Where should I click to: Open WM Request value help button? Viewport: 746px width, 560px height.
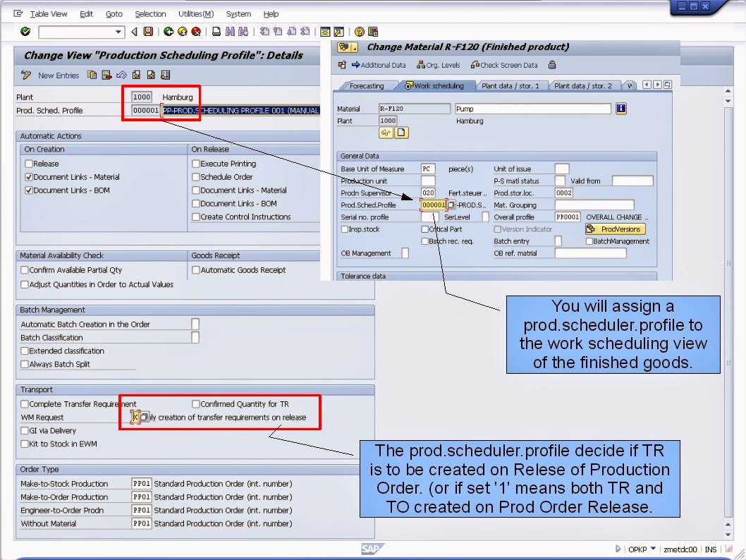point(145,418)
